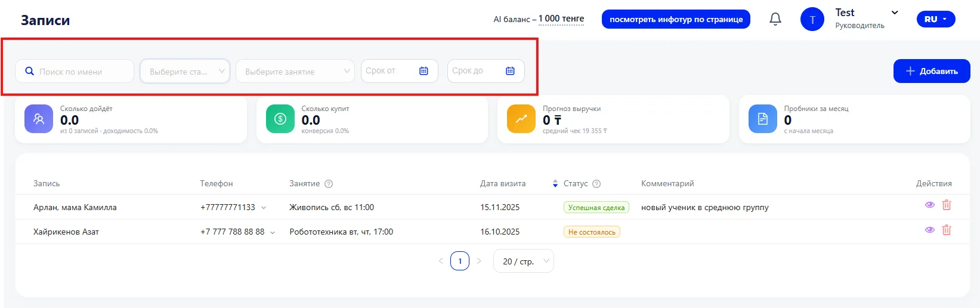
Task: Click the search magnifier icon
Action: pos(29,71)
